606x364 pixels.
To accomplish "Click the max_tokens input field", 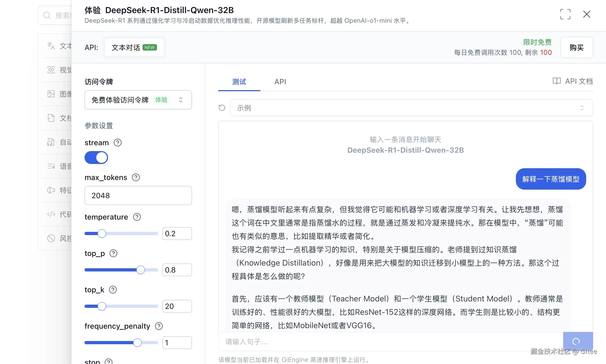I will (x=138, y=196).
